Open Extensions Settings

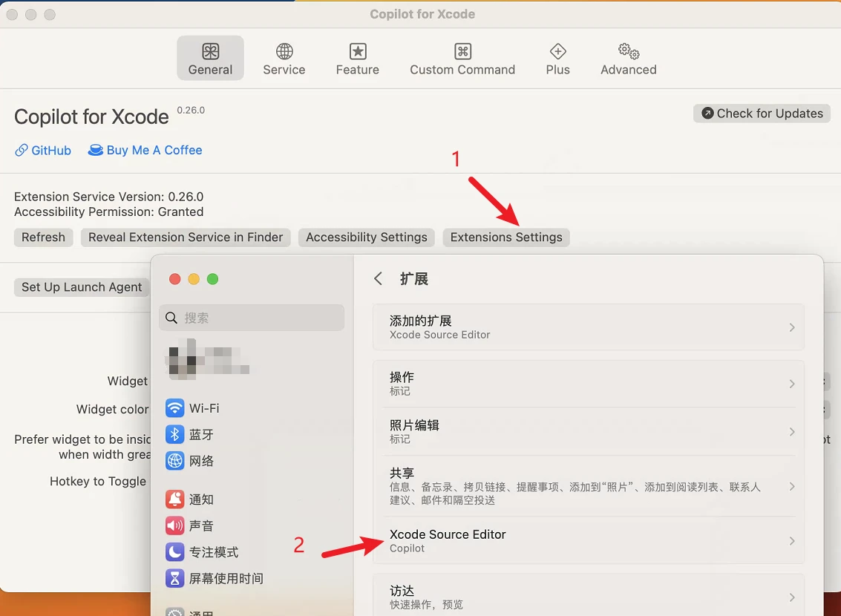pos(506,237)
